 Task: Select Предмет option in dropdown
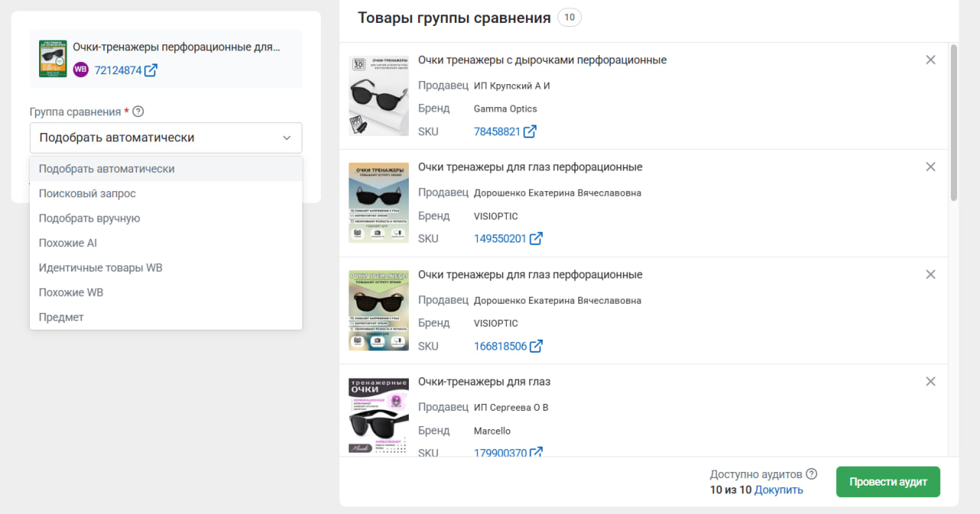coord(61,317)
